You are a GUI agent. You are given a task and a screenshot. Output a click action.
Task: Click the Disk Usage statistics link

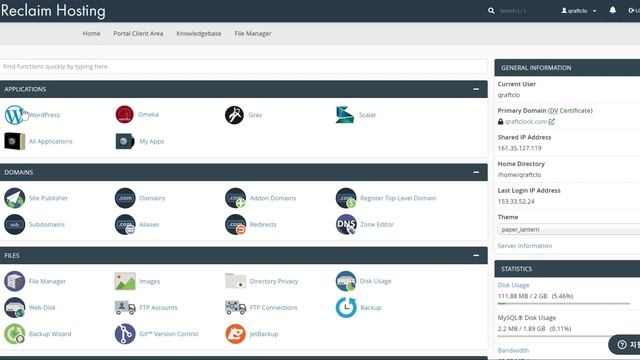[513, 285]
